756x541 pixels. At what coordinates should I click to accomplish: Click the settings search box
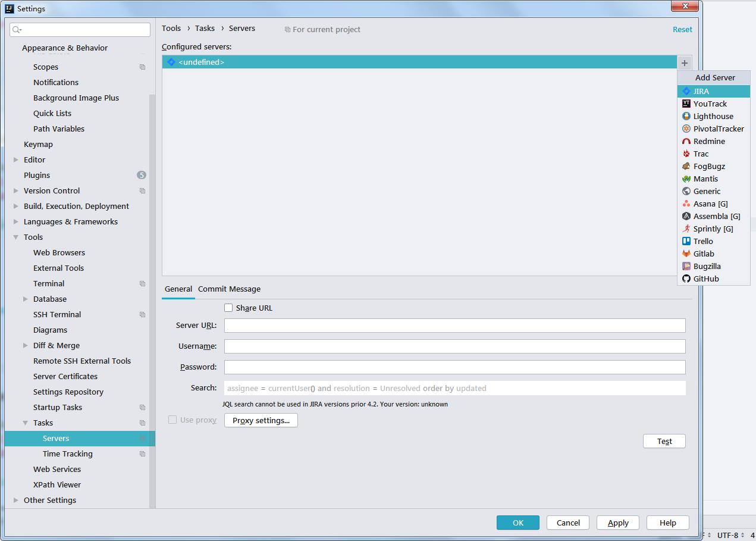point(80,29)
